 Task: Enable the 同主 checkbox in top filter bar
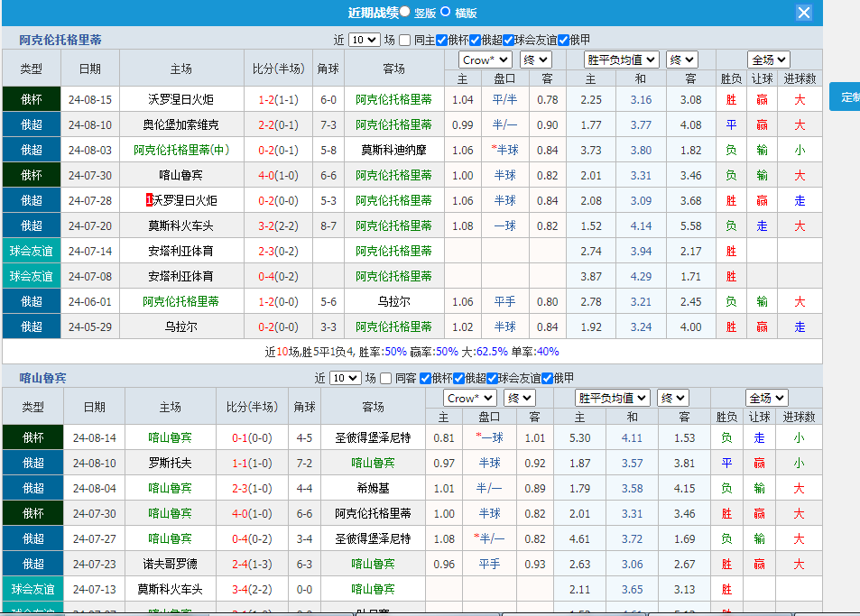click(403, 41)
